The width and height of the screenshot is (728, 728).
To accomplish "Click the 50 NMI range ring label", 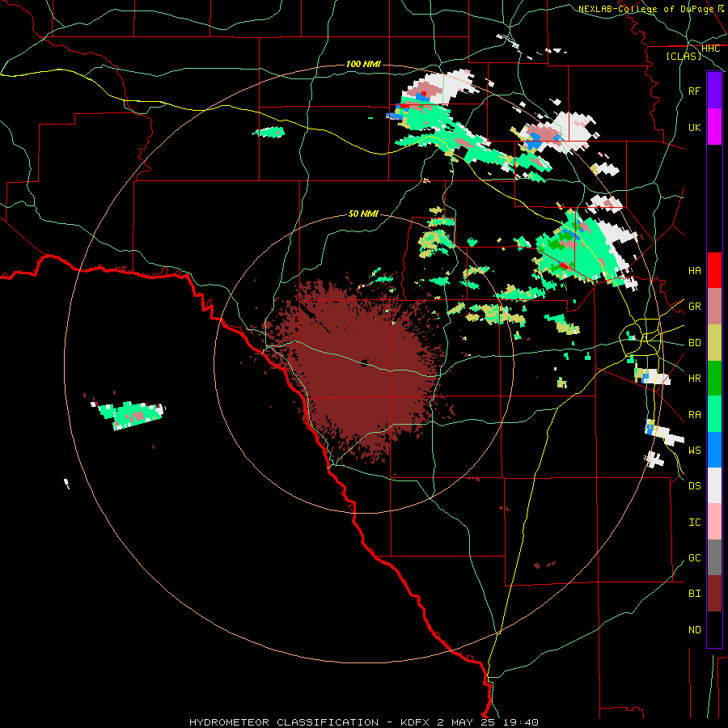I will 363,214.
